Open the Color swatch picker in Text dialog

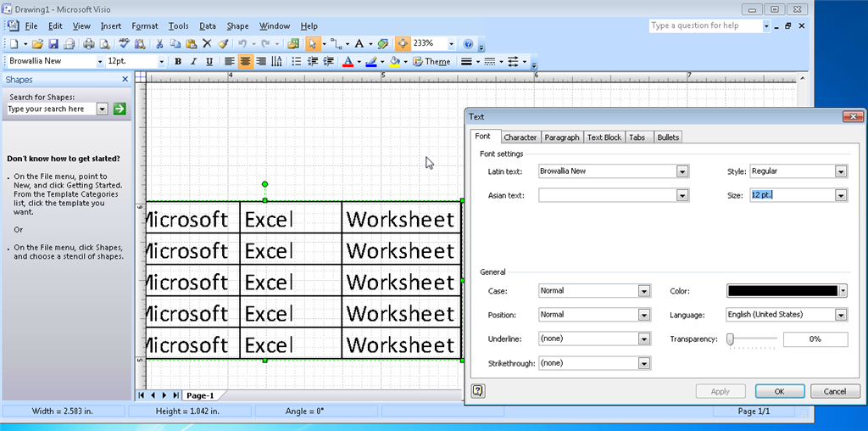pos(787,291)
